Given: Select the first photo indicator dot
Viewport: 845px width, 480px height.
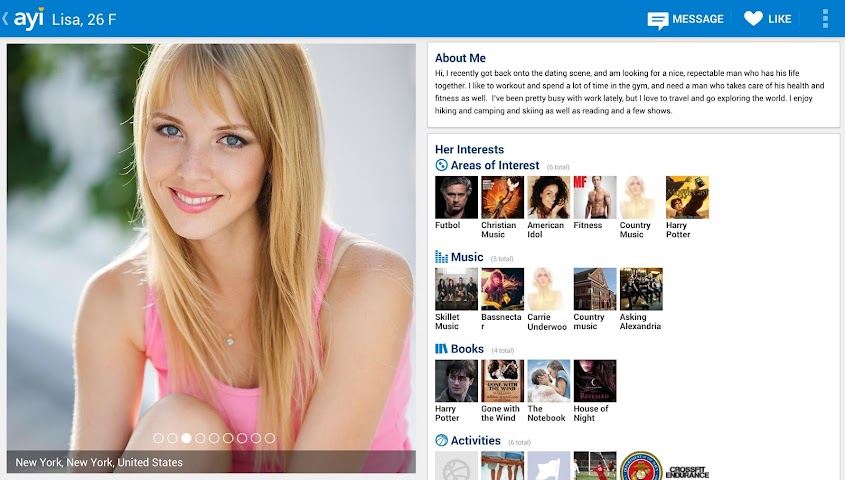Looking at the screenshot, I should (x=158, y=438).
